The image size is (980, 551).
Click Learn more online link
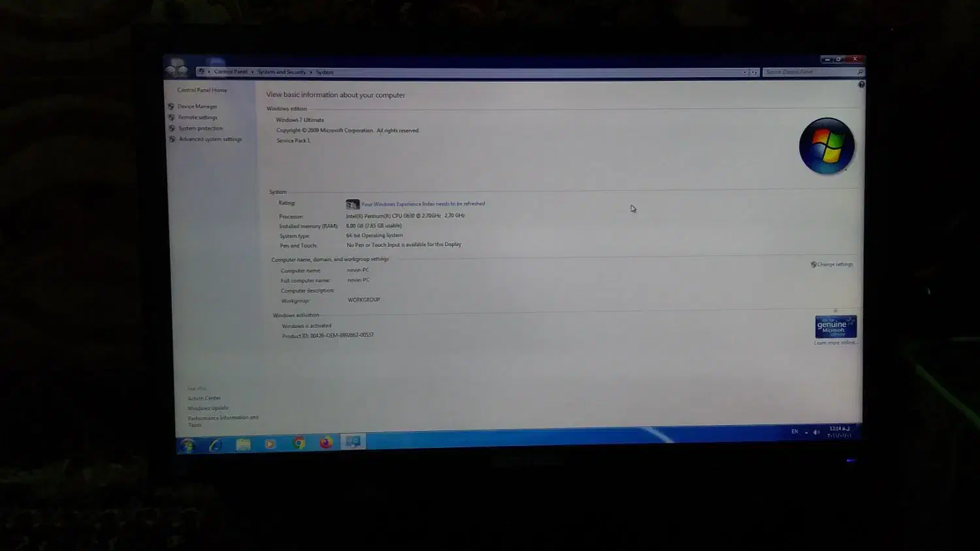(x=835, y=343)
